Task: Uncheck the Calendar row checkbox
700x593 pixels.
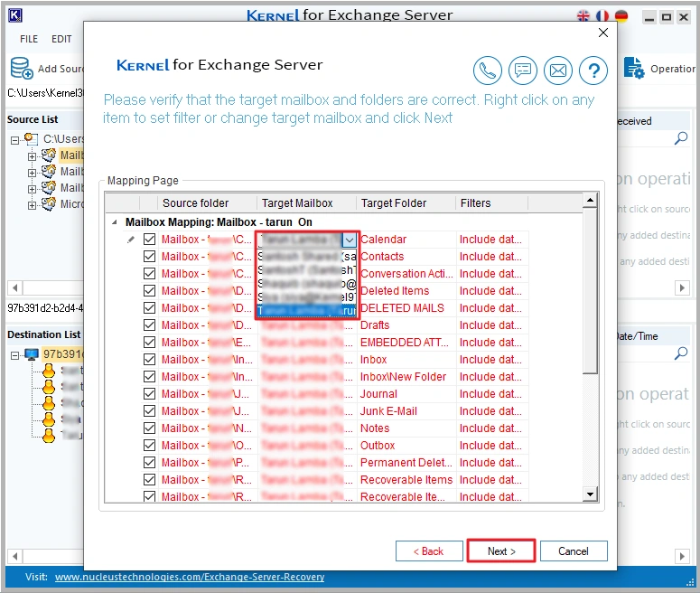Action: coord(149,240)
